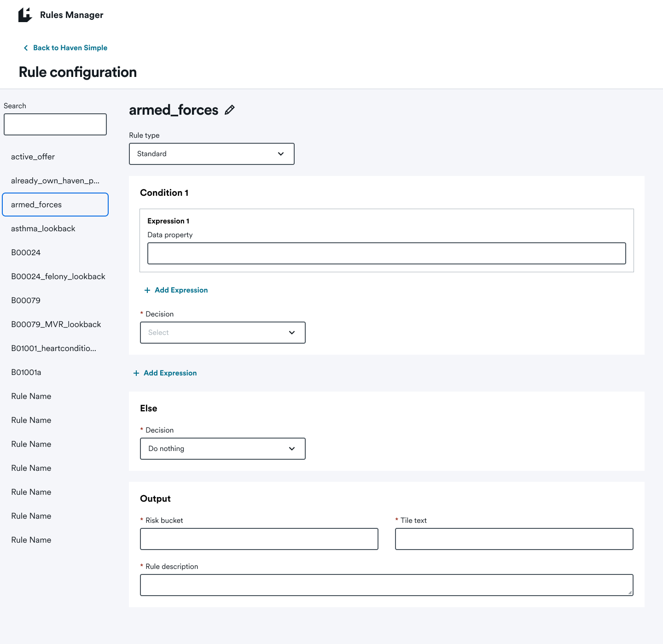Click Add Expression text within Condition 1

[181, 290]
